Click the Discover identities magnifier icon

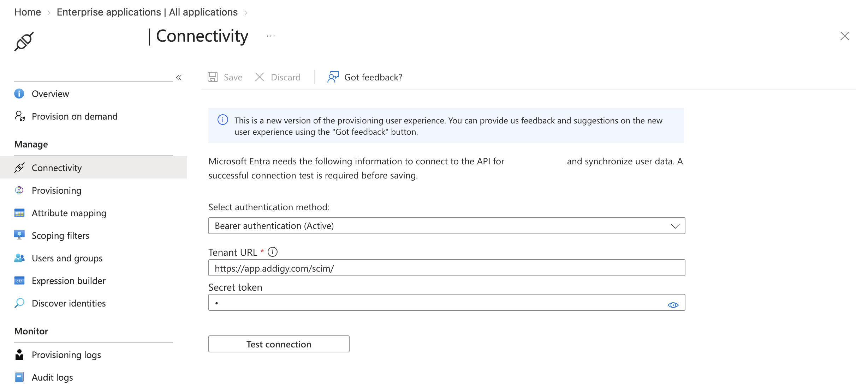[19, 303]
